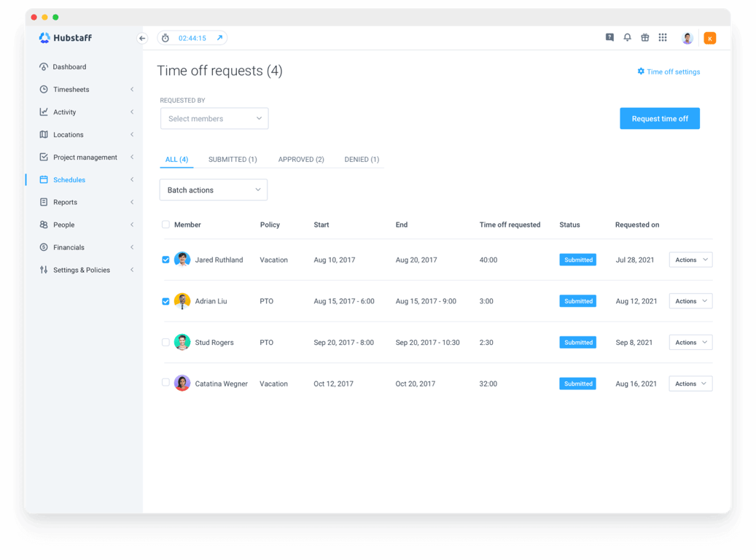Open Actions dropdown for Stud Rogers
The width and height of the screenshot is (756, 560).
click(690, 343)
